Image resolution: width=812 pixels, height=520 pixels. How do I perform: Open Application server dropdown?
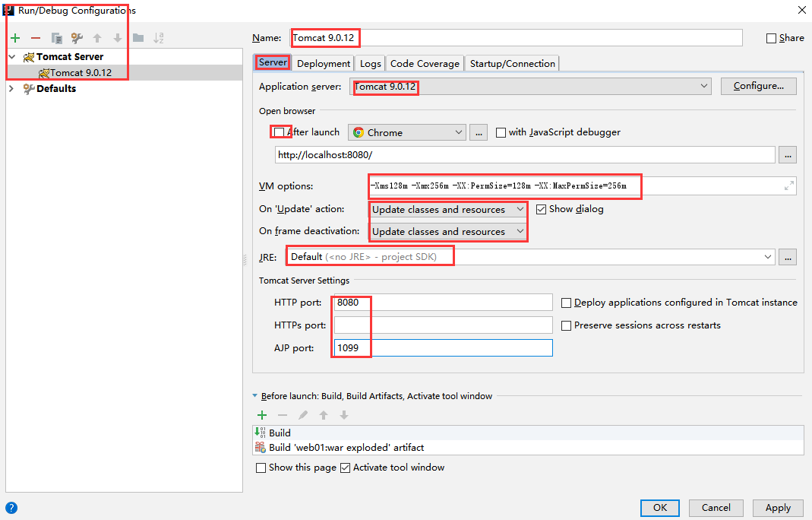pos(530,86)
